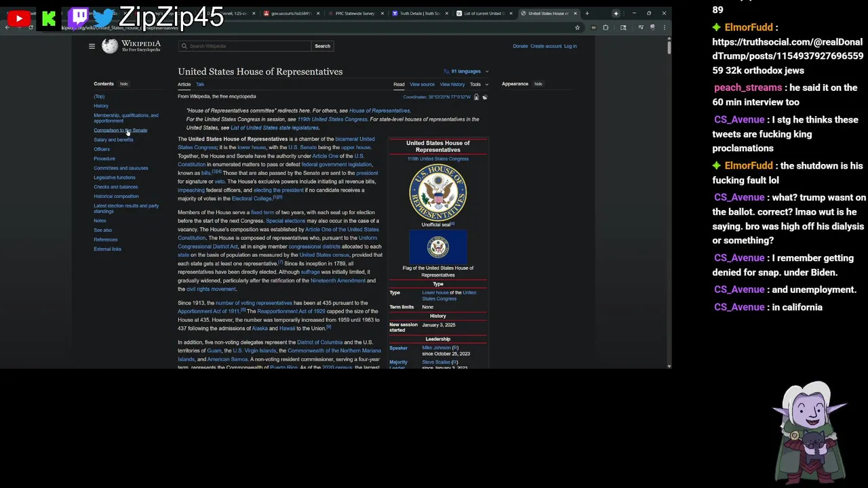Open a new browser tab with plus

tap(587, 14)
